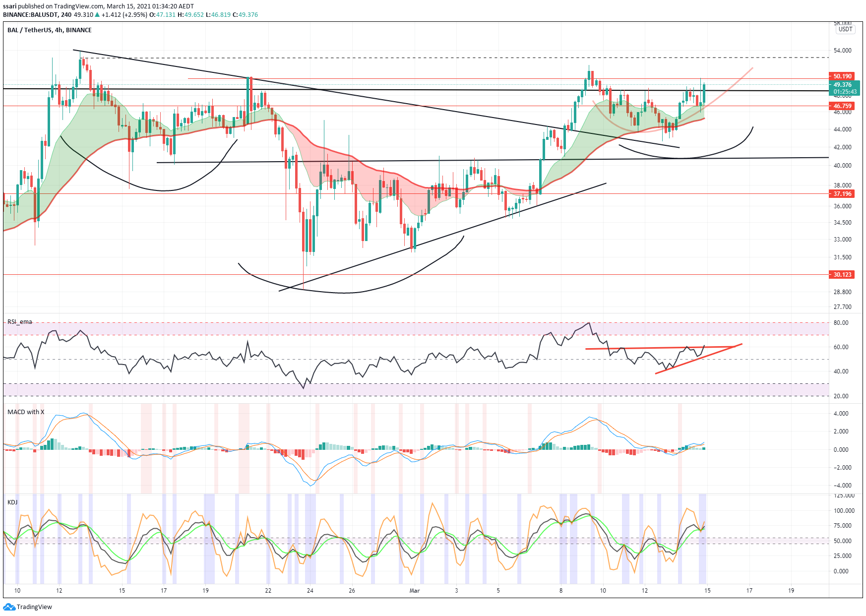Click the USDT currency label on price axis

coord(845,29)
